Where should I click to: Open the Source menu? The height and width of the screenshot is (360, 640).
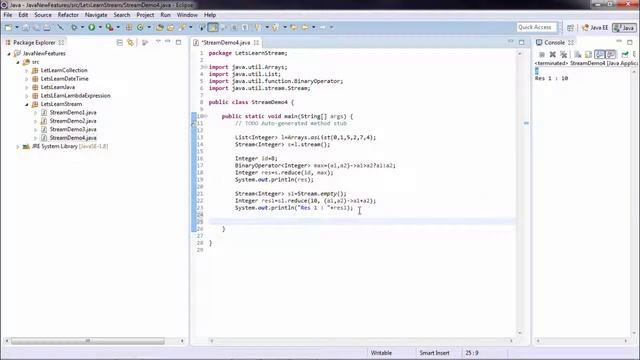pos(43,15)
